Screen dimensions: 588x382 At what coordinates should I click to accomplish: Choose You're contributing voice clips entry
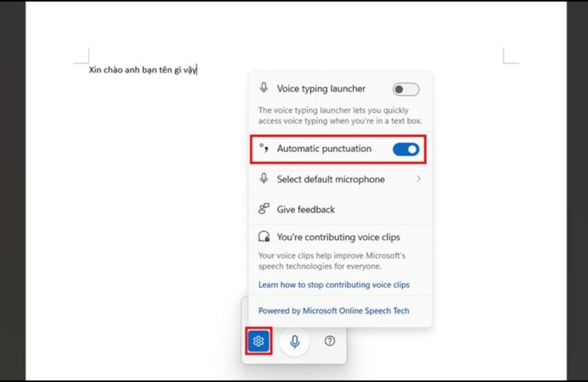click(338, 237)
